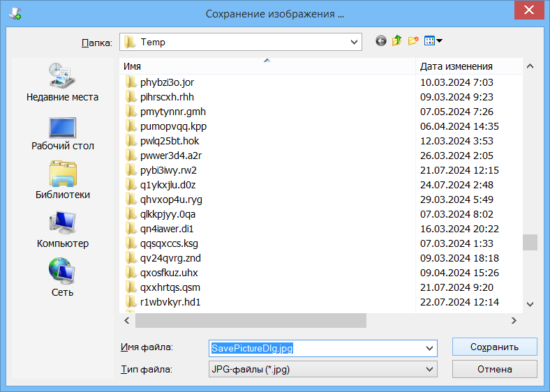Screen dimensions: 550x392
Task: Select the pybi3iwy.rw2 folder icon
Action: [x=131, y=170]
